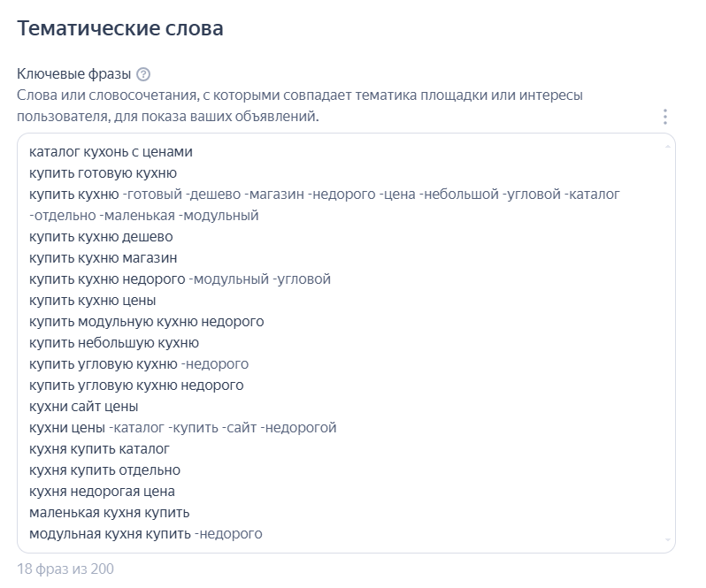Click the '18 фраз из 200' counter text

(x=65, y=569)
